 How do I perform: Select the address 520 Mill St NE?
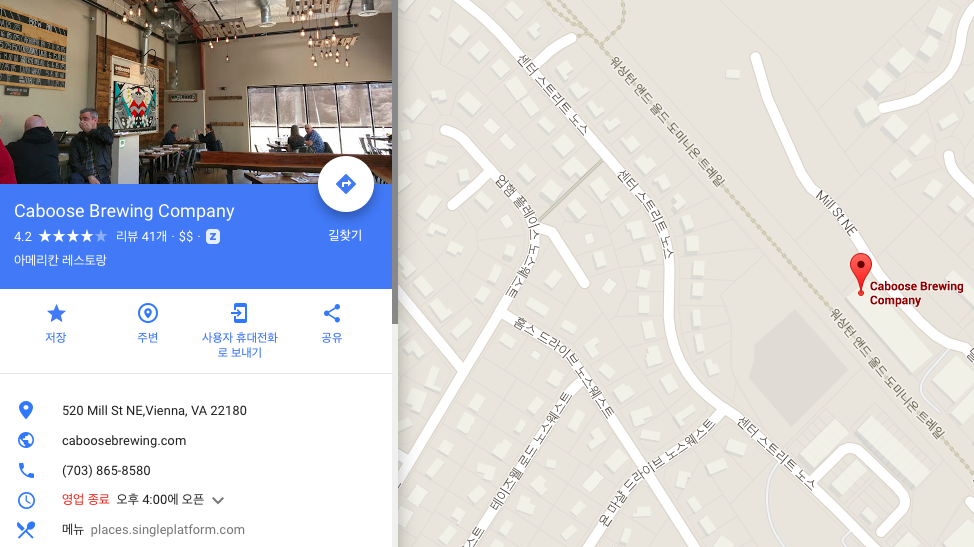(155, 410)
